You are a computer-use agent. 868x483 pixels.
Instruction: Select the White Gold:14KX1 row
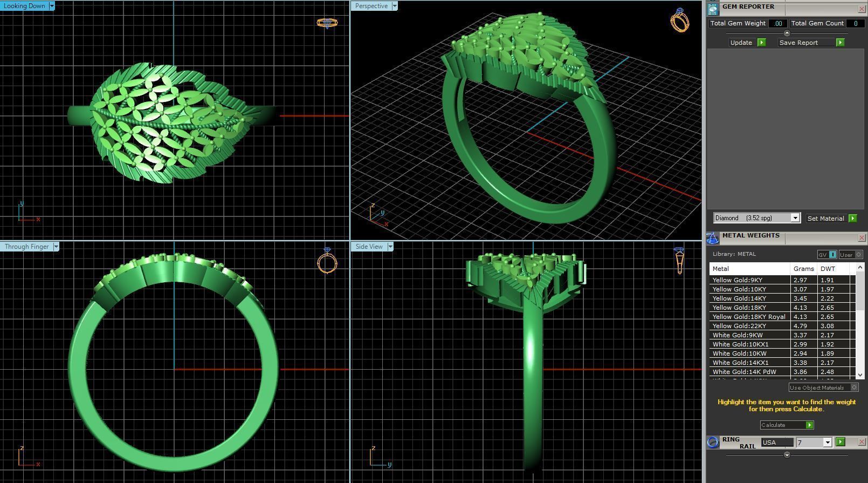point(782,363)
